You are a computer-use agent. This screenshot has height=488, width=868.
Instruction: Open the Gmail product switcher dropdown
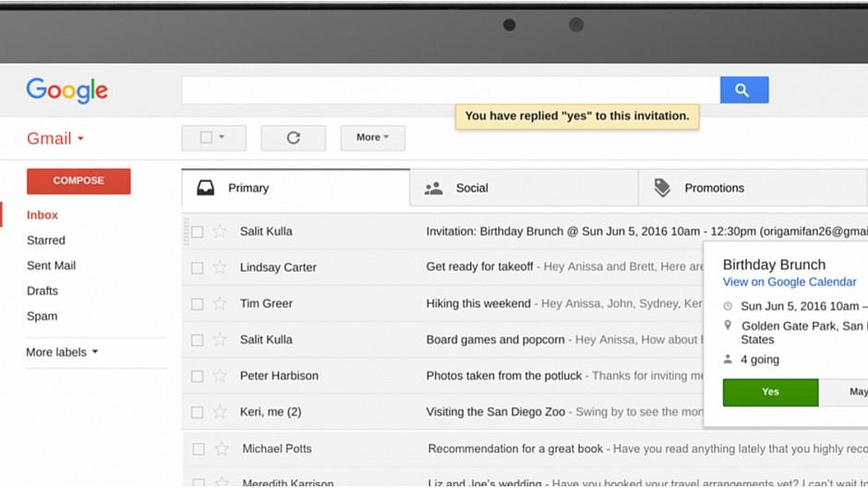[55, 139]
